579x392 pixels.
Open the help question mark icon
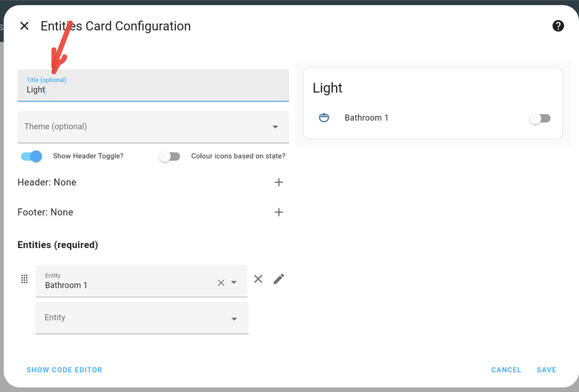coord(558,26)
